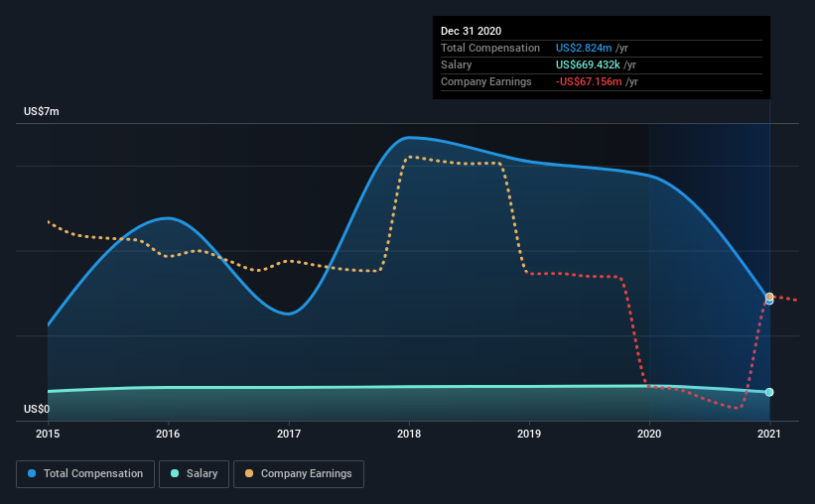Viewport: 815px width, 504px height.
Task: Select the 2017 x-axis label
Action: pyautogui.click(x=289, y=434)
